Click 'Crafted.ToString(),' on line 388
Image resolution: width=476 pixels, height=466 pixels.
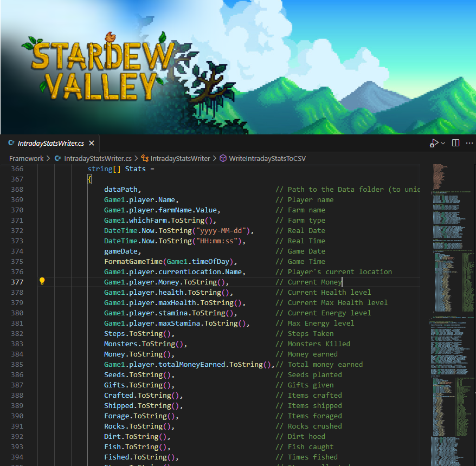143,396
